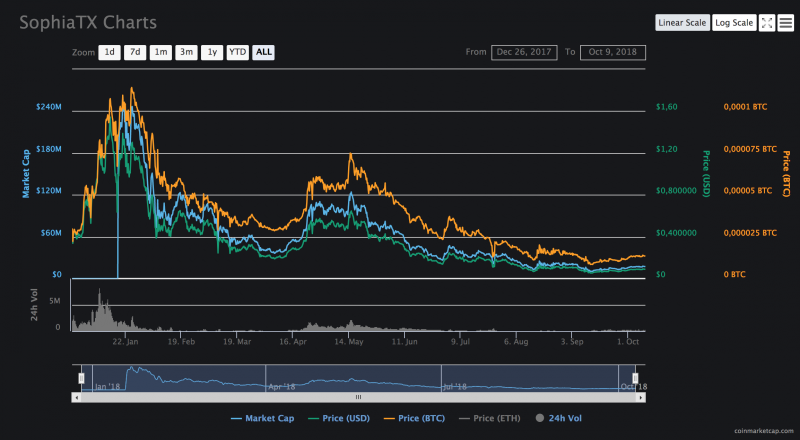
Task: Click Apr '18 in the navigator
Action: click(x=282, y=386)
